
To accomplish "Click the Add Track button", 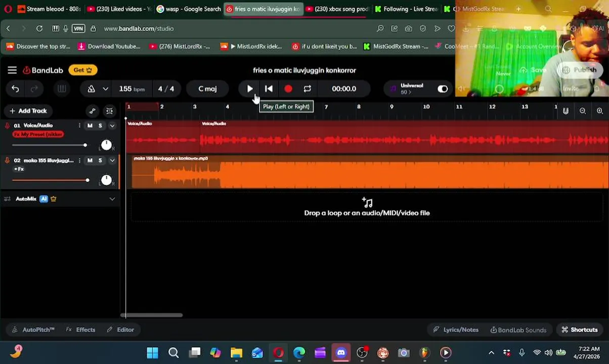I will click(28, 111).
